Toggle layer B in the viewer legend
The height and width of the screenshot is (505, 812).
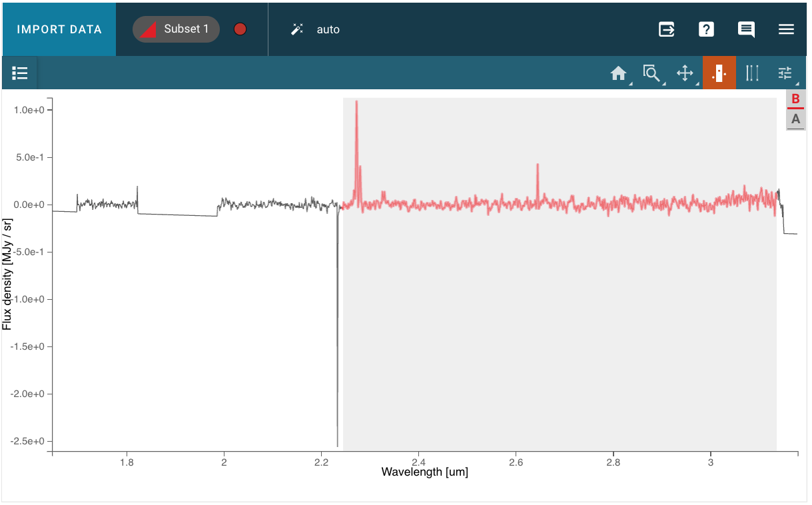[x=795, y=99]
